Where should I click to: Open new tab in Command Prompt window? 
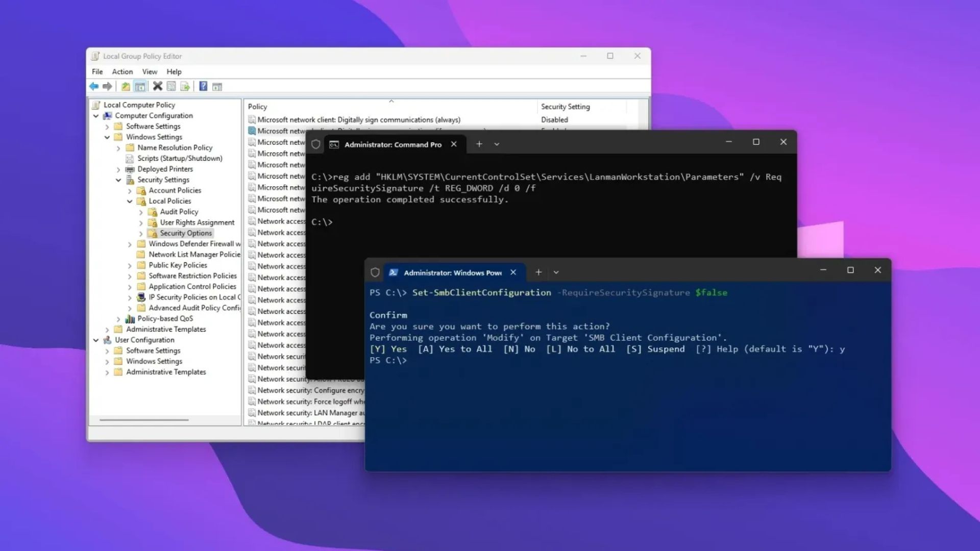479,144
